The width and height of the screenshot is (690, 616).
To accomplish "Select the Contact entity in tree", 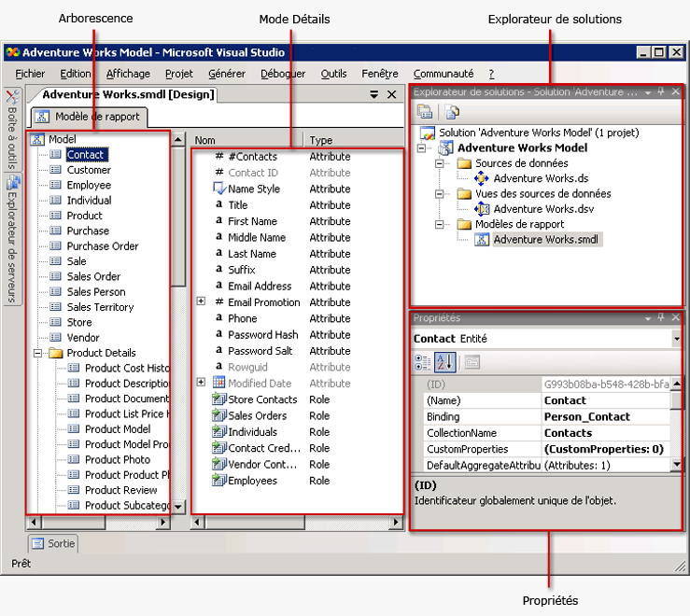I will [x=86, y=154].
